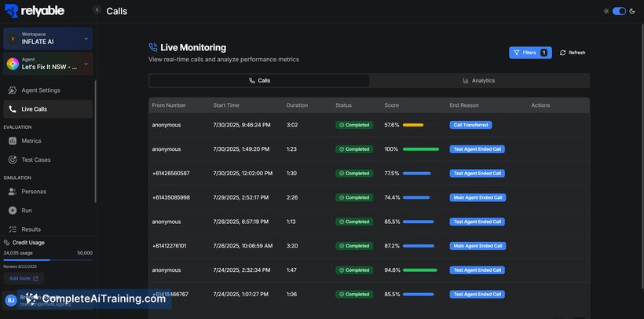
Task: Open Test Cases in the sidebar
Action: tap(48, 160)
